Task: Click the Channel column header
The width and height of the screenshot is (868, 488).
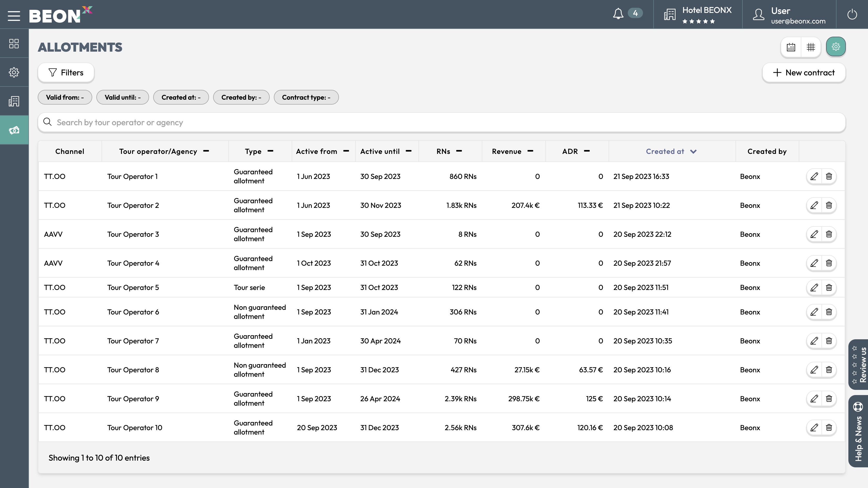Action: coord(70,151)
